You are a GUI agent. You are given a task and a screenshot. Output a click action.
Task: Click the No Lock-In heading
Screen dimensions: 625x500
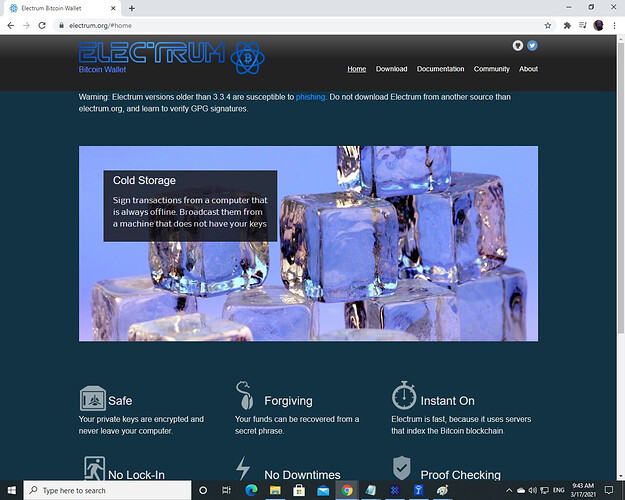pos(136,475)
